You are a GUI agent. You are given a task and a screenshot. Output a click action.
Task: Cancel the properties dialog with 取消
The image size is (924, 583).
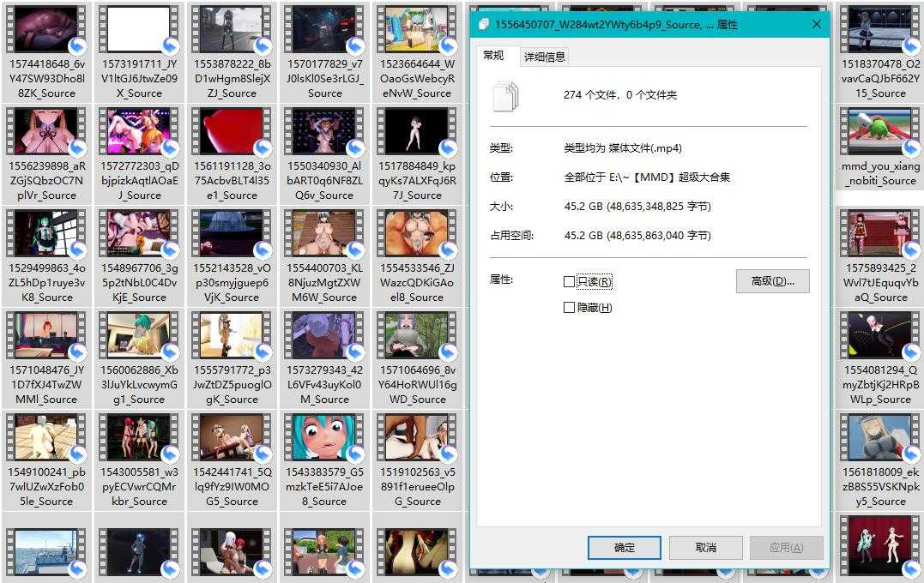(x=706, y=548)
